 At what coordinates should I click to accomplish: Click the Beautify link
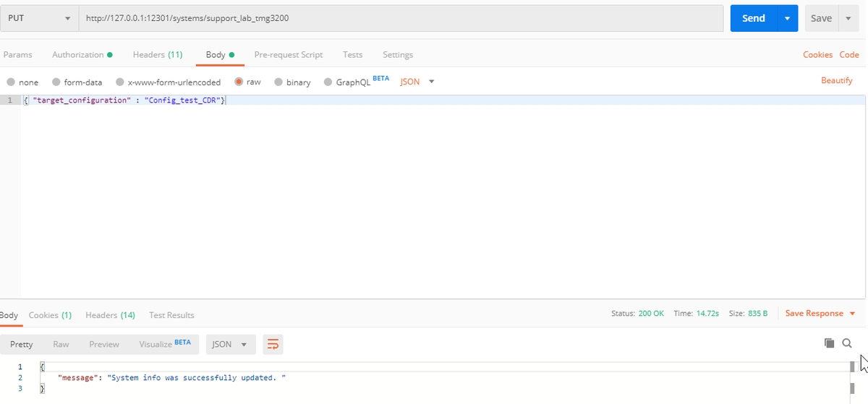click(x=836, y=80)
